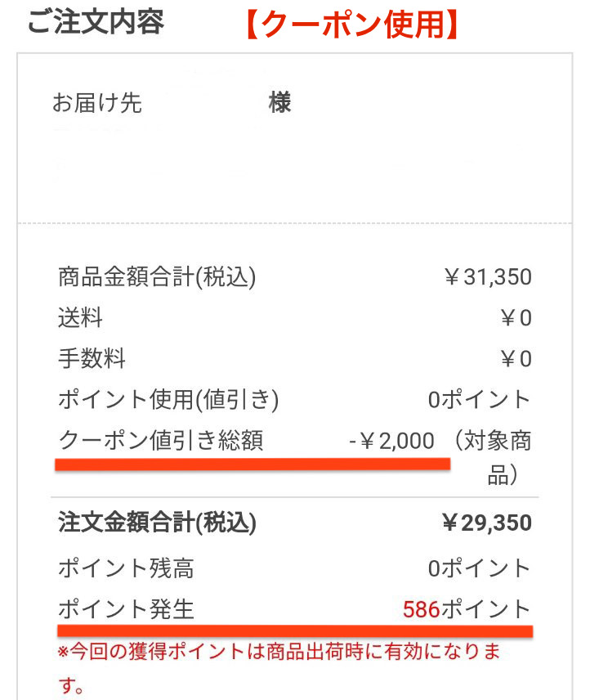
Task: Click the ポイント使用(値引き) label
Action: pos(168,400)
